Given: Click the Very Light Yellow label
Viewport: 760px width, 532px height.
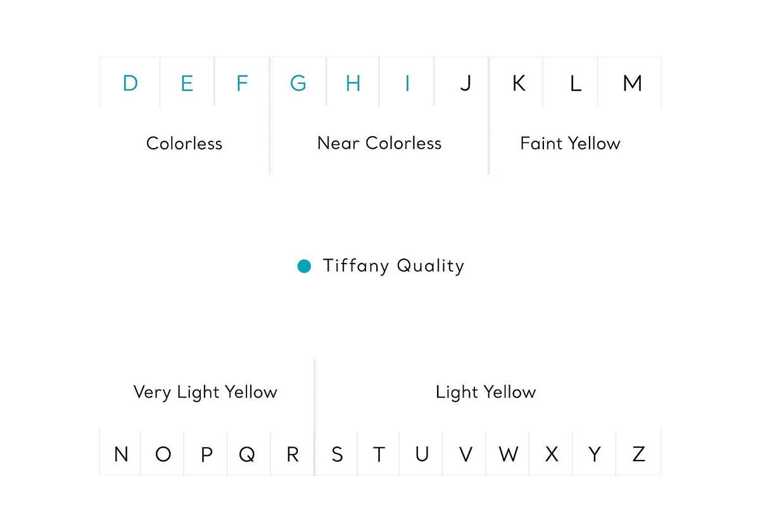Looking at the screenshot, I should coord(205,392).
